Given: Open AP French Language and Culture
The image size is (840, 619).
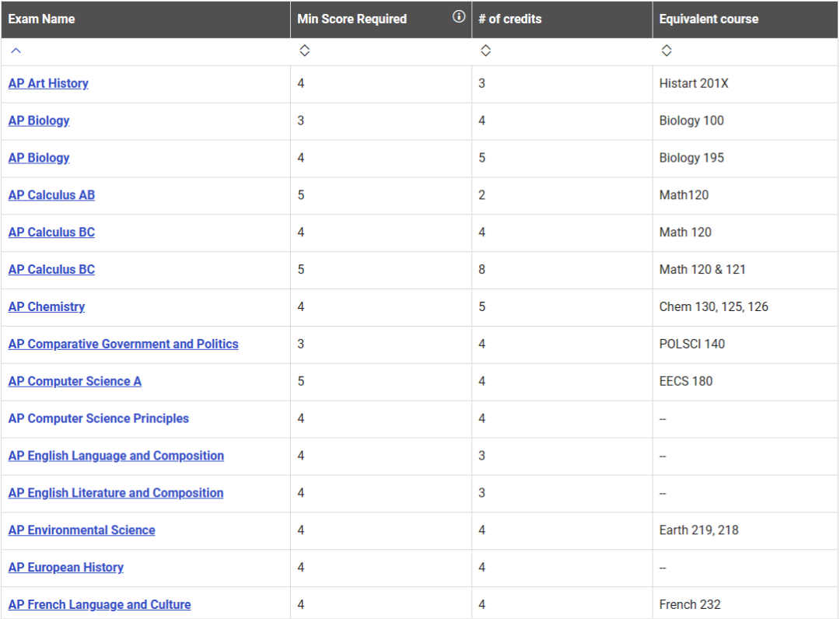Looking at the screenshot, I should point(100,605).
